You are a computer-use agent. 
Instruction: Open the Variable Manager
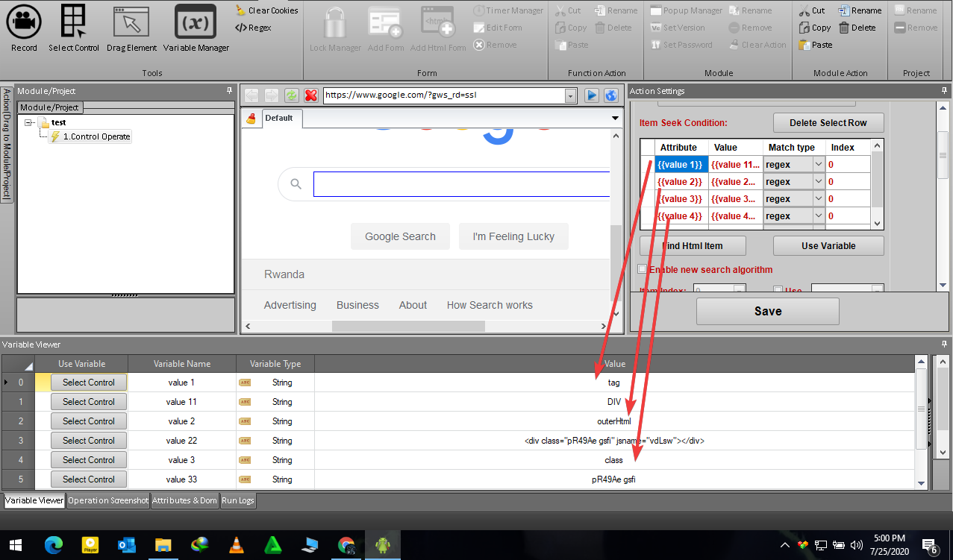coord(196,28)
